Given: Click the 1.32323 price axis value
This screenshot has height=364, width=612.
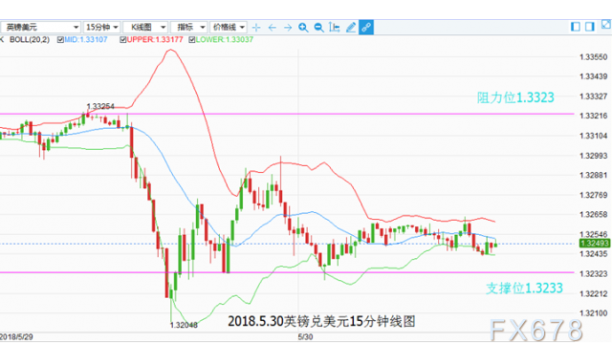Looking at the screenshot, I should [x=594, y=274].
